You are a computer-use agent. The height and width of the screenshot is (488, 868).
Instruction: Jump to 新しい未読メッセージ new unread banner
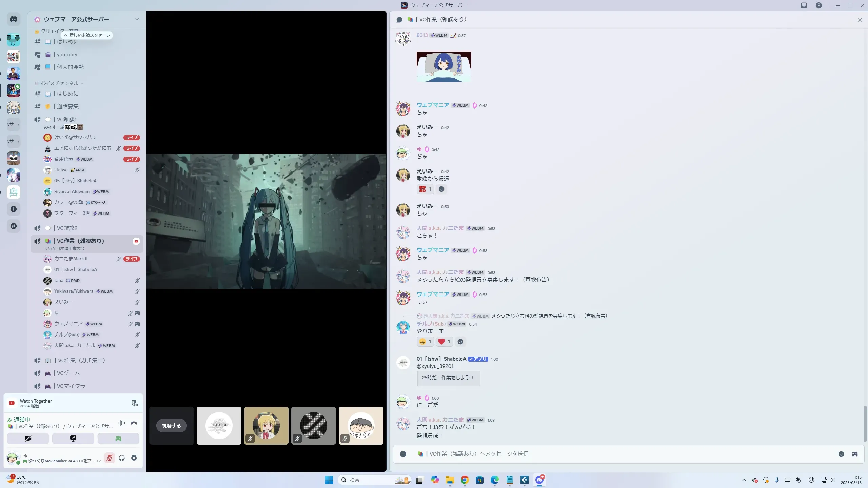pyautogui.click(x=87, y=35)
